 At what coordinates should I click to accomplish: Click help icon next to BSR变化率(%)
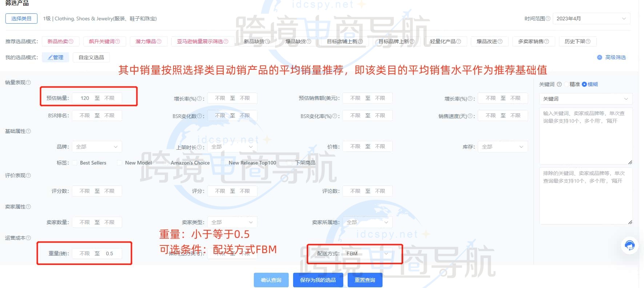(335, 116)
